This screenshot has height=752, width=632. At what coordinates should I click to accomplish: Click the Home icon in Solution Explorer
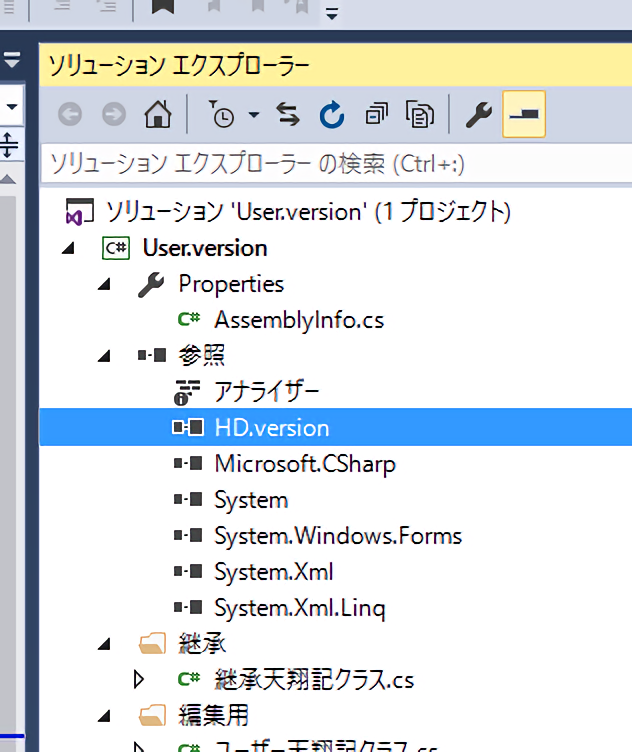157,115
